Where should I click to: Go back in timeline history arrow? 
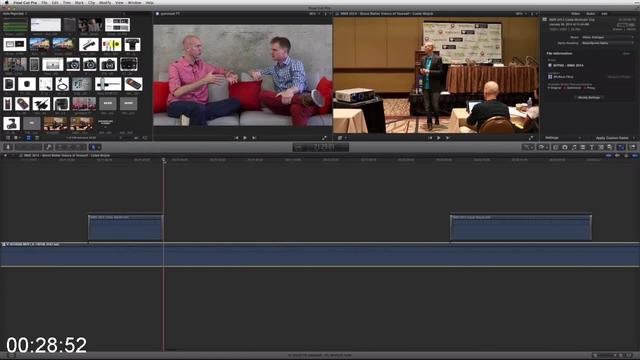(x=5, y=156)
